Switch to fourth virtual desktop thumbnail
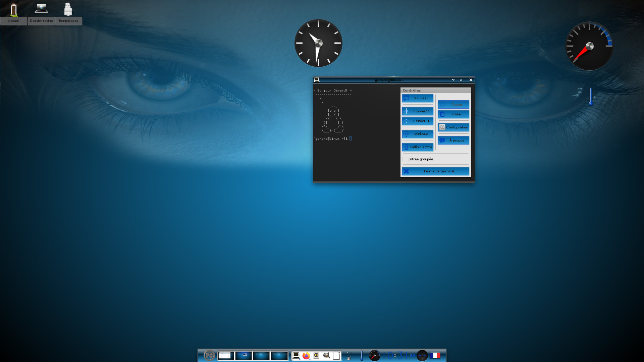Viewport: 644px width, 362px height. point(279,355)
